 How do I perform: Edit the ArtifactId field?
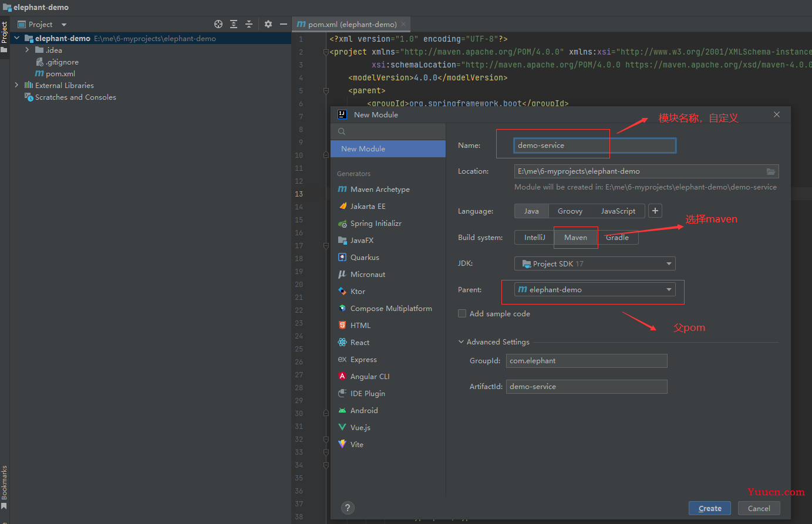[587, 386]
